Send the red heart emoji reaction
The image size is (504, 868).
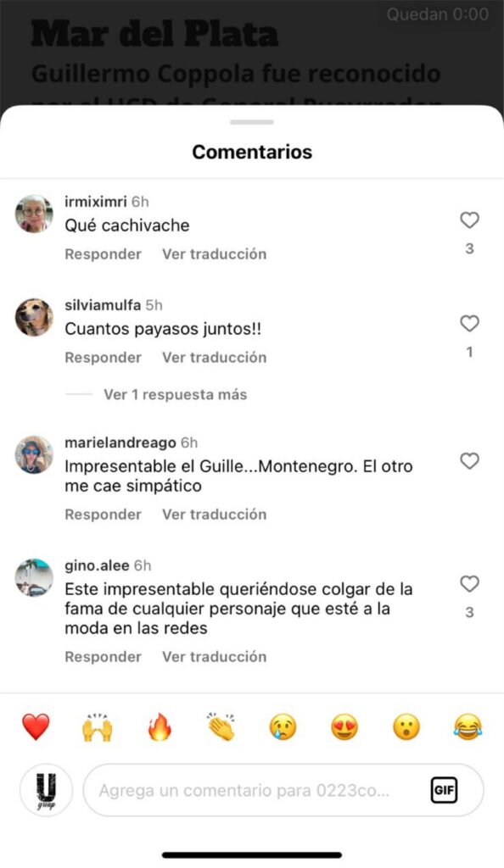(36, 726)
